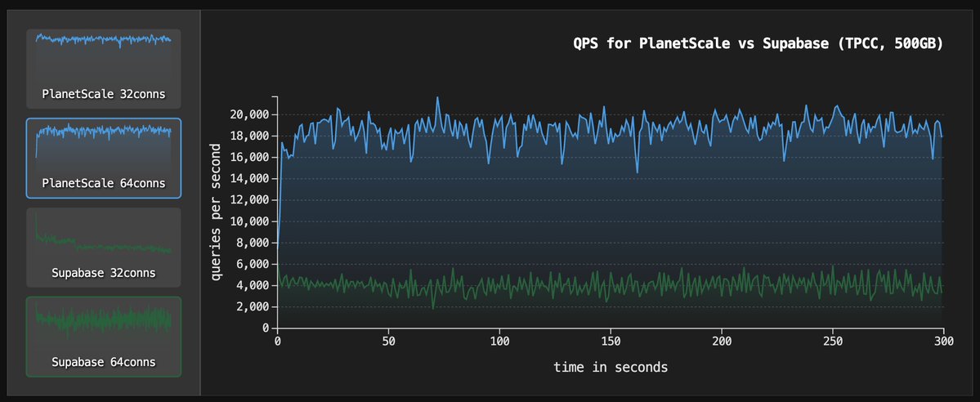Select the PlanetScale 64conns thumbnail
The width and height of the screenshot is (980, 402).
pyautogui.click(x=103, y=159)
